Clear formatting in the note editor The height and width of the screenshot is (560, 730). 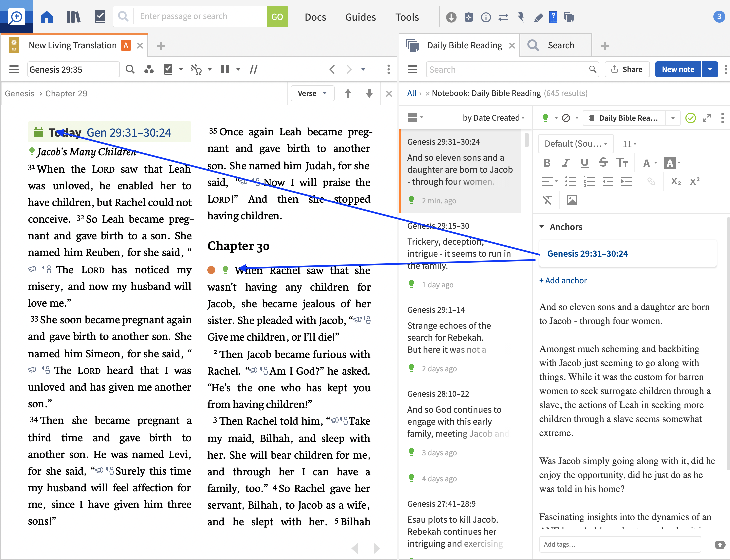(547, 200)
